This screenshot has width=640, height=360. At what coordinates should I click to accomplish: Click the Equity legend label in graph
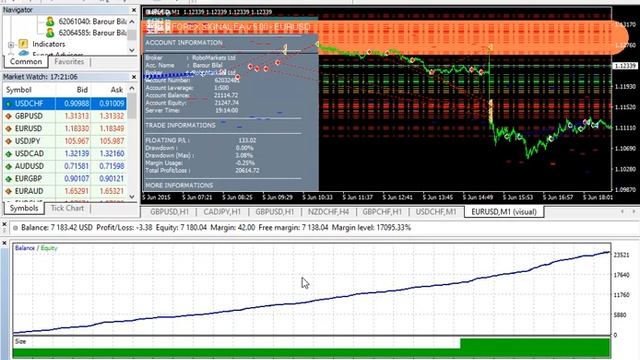coord(49,248)
